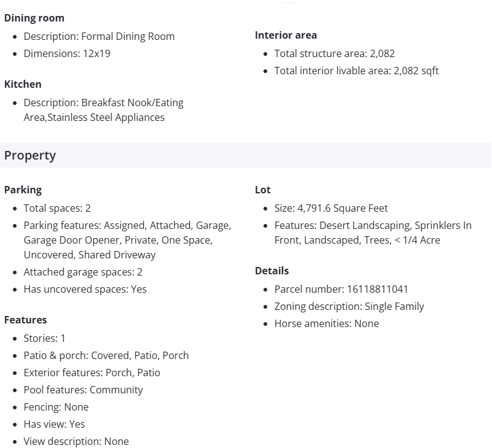
Task: Click the Pool features Community line
Action: [x=83, y=390]
